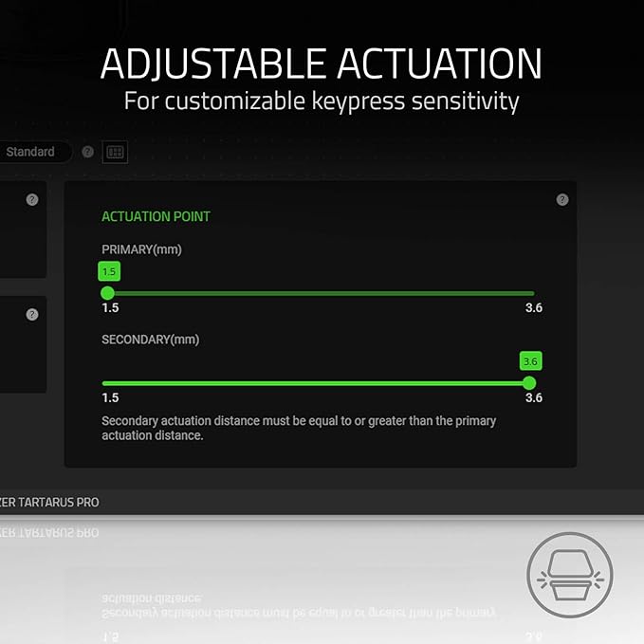Click the green 1.5 value badge above Primary

[109, 271]
